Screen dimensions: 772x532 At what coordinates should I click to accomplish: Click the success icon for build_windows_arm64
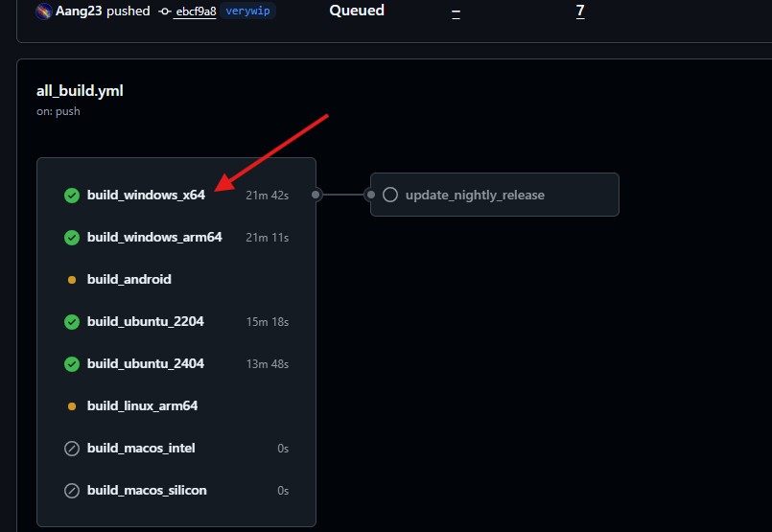pyautogui.click(x=72, y=238)
